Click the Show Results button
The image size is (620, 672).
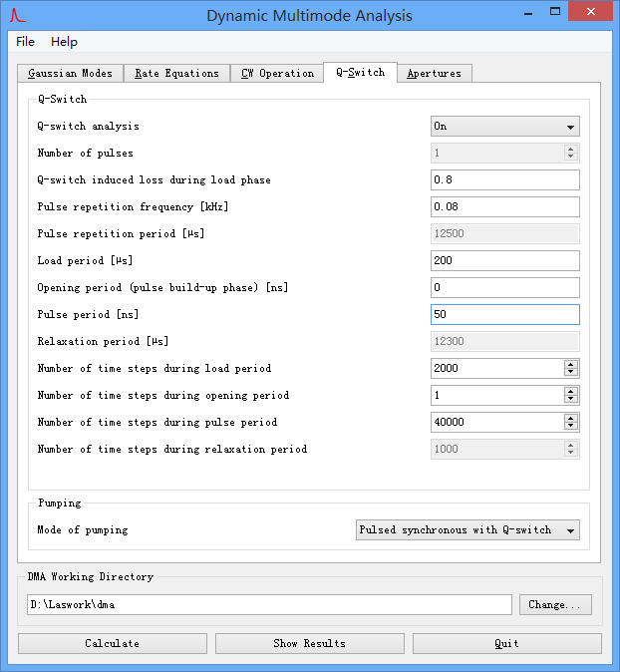(309, 644)
